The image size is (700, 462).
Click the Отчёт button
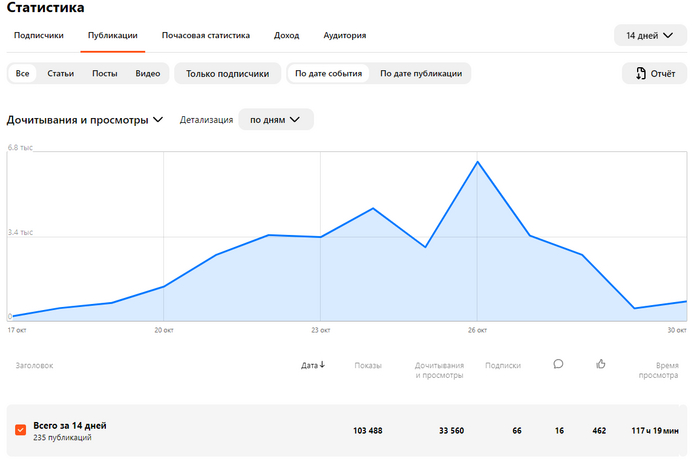[654, 73]
